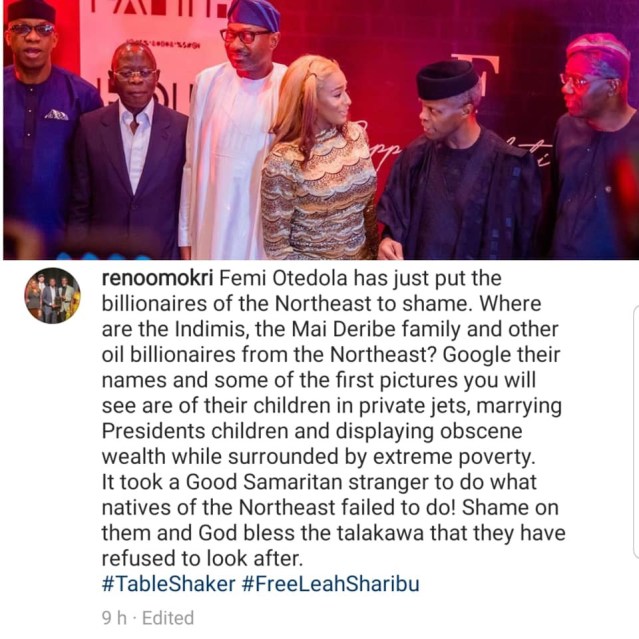Image resolution: width=639 pixels, height=639 pixels.
Task: Open the renoomokri username link
Action: point(157,279)
